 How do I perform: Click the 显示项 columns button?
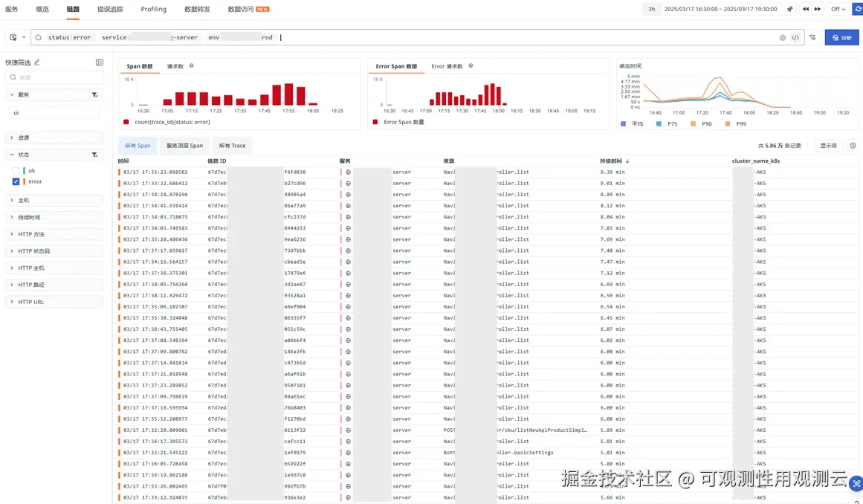pos(828,146)
